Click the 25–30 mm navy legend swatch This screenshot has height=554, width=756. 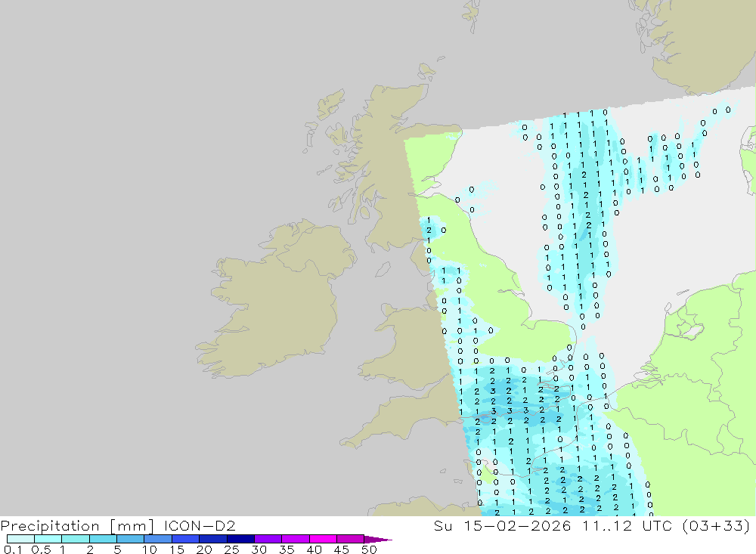tap(240, 539)
